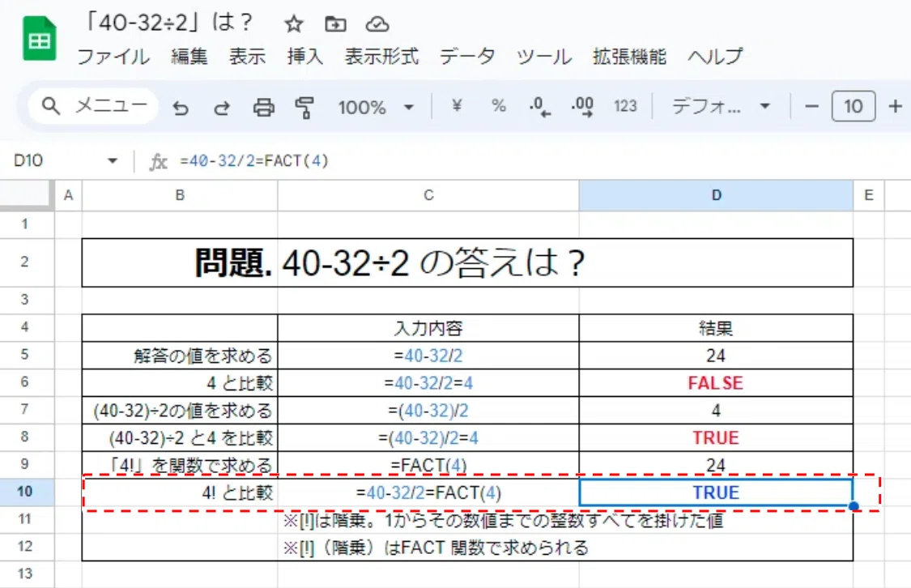Select column D header
Screen dimensions: 911x588
[x=716, y=195]
